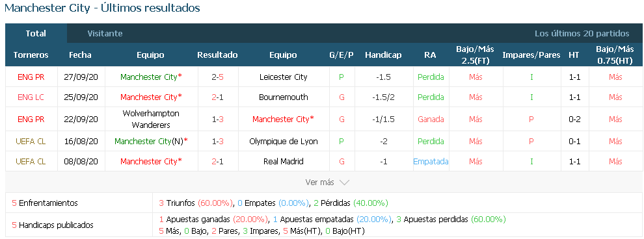Open Manchester City link on 27/09/20 row
Image resolution: width=644 pixels, height=239 pixels.
151,77
